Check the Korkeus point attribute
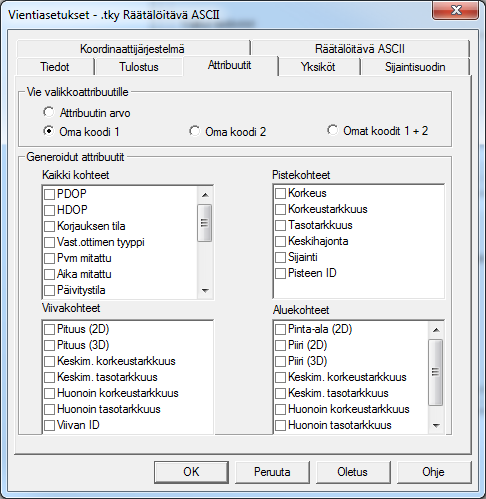The height and width of the screenshot is (499, 486). click(280, 193)
